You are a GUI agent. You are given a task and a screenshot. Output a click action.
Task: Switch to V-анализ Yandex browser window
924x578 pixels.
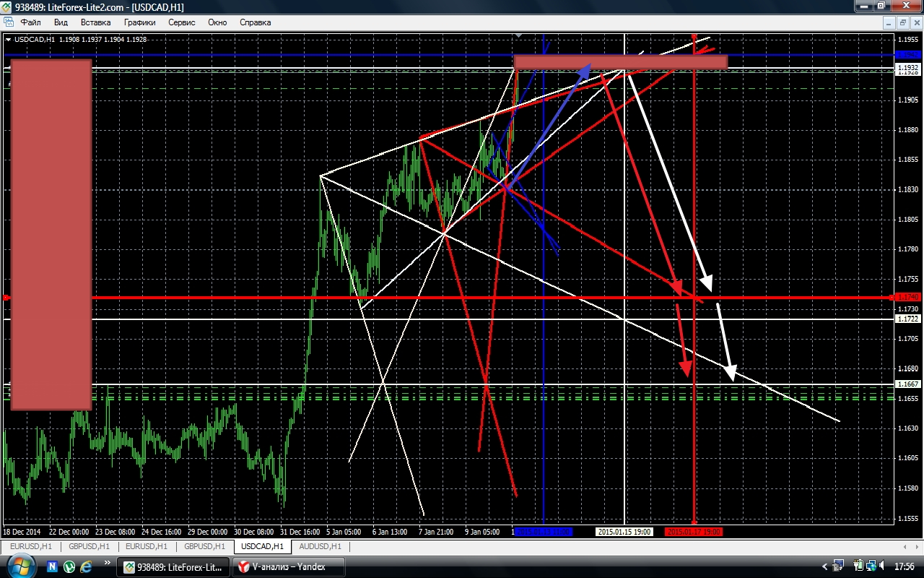tap(289, 566)
